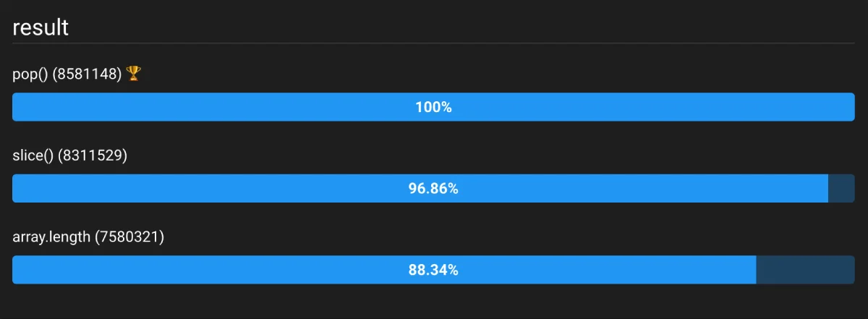868x319 pixels.
Task: Click the unfilled dark end of the slice() bar
Action: point(841,189)
